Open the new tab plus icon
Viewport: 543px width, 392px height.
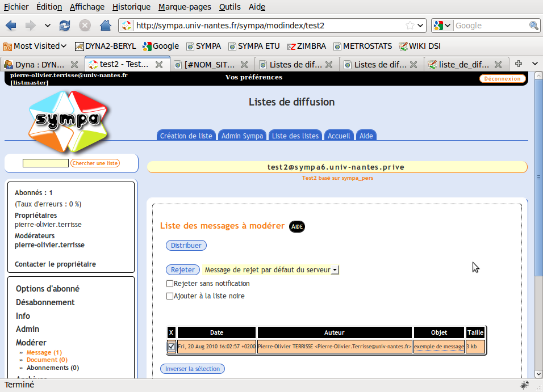(x=518, y=64)
